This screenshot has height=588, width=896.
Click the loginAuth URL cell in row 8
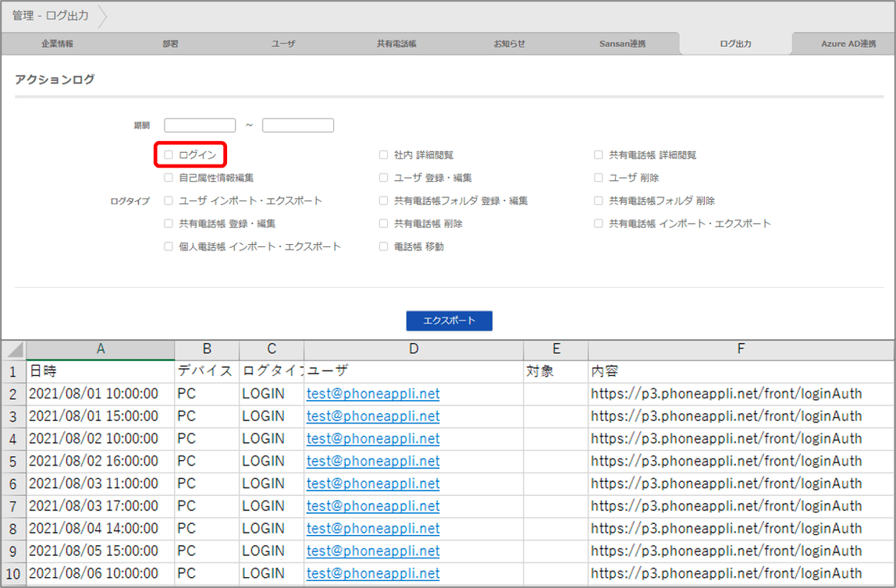[741, 529]
